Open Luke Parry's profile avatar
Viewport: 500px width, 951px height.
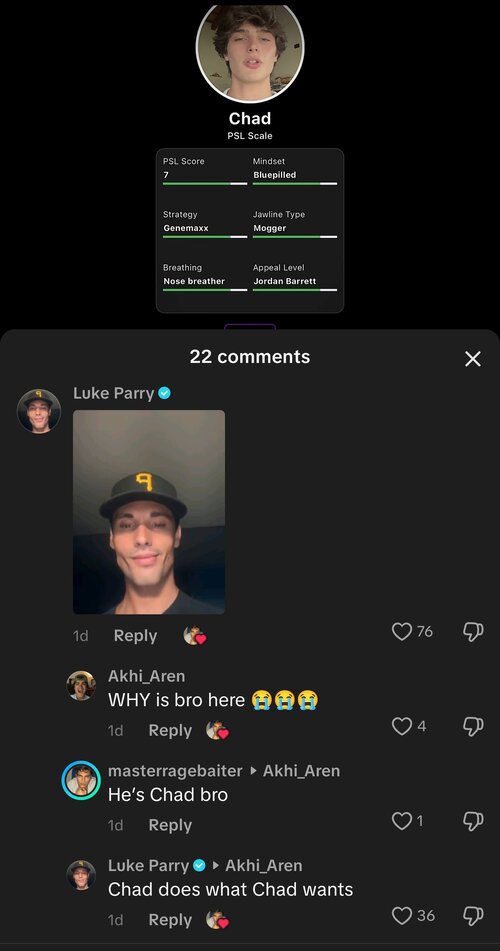coord(39,411)
